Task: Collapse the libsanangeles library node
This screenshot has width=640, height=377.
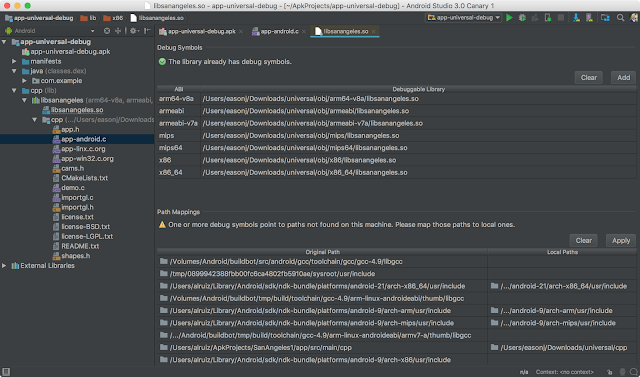Action: pos(24,100)
